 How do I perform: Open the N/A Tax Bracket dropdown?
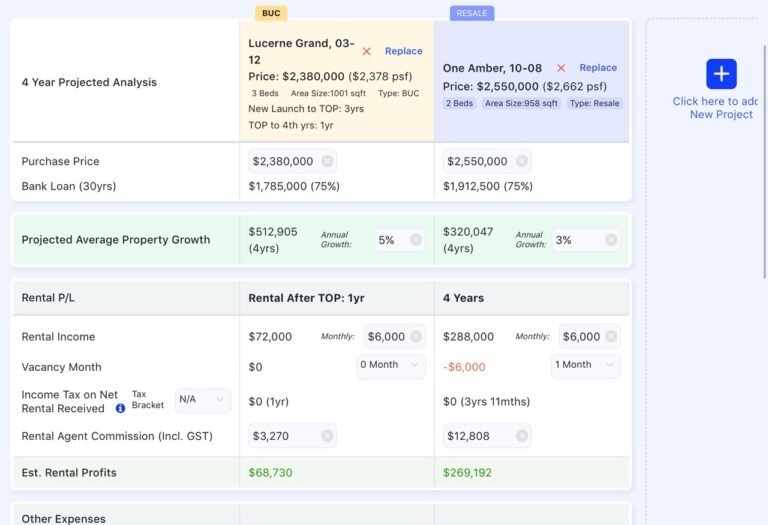click(202, 400)
